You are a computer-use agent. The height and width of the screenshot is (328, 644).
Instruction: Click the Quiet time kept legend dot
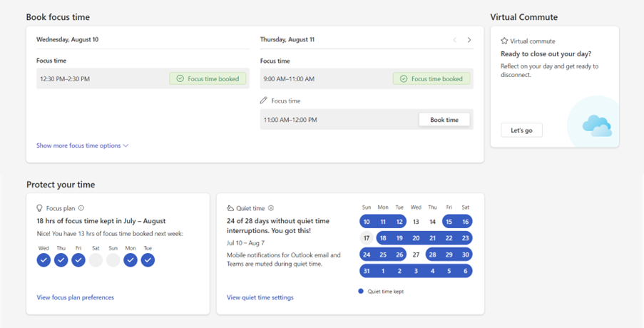point(361,291)
